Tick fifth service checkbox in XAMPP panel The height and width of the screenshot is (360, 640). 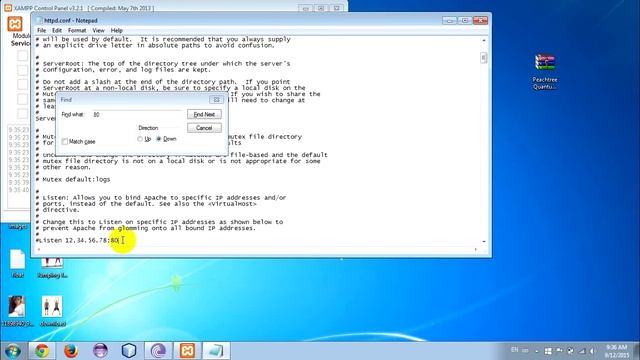pyautogui.click(x=22, y=113)
